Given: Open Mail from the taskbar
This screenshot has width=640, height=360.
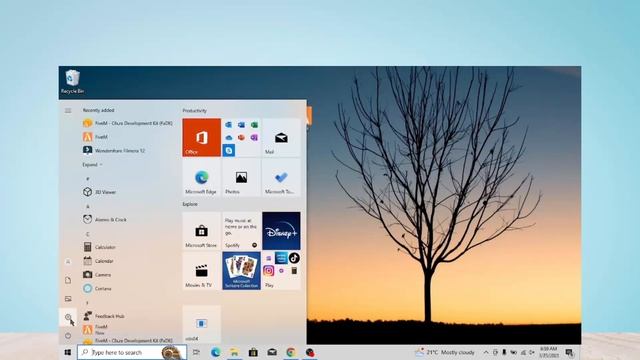Looking at the screenshot, I should click(x=272, y=352).
